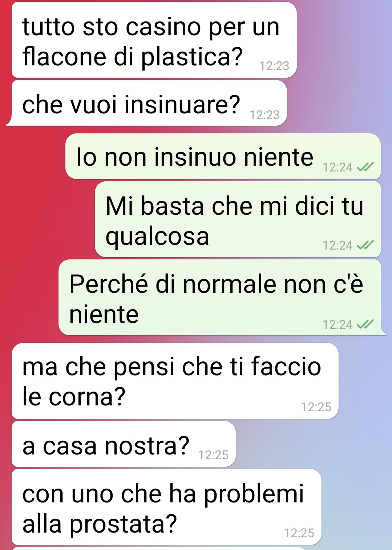Tap the 12:24 timestamp under "qualcosa"
The height and width of the screenshot is (550, 392).
[x=338, y=246]
